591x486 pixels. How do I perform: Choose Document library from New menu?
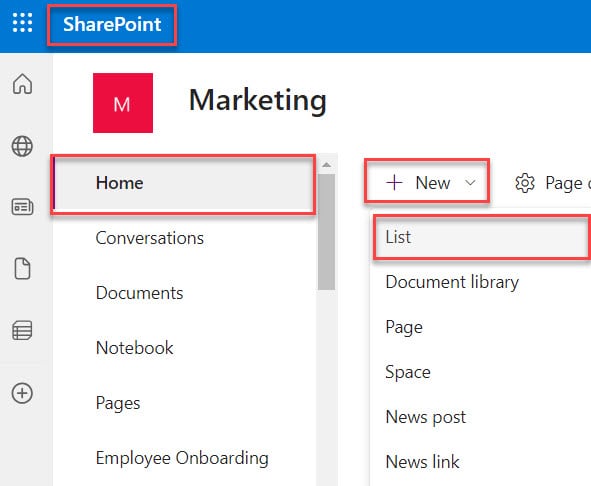pos(452,282)
